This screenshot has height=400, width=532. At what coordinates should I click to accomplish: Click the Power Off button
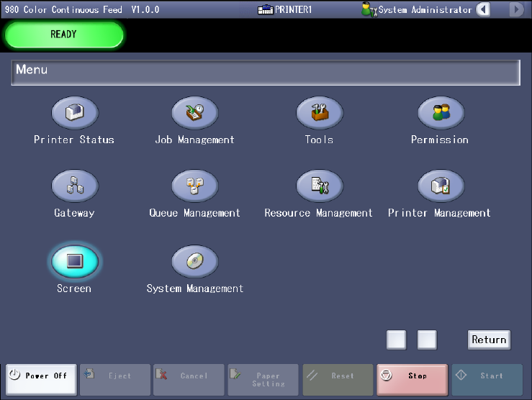click(x=41, y=379)
